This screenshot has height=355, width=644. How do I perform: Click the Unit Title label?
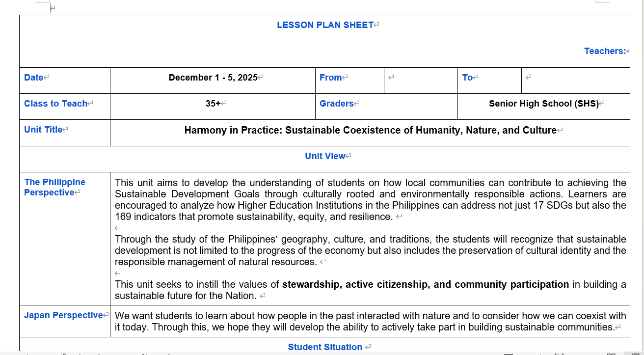coord(43,130)
